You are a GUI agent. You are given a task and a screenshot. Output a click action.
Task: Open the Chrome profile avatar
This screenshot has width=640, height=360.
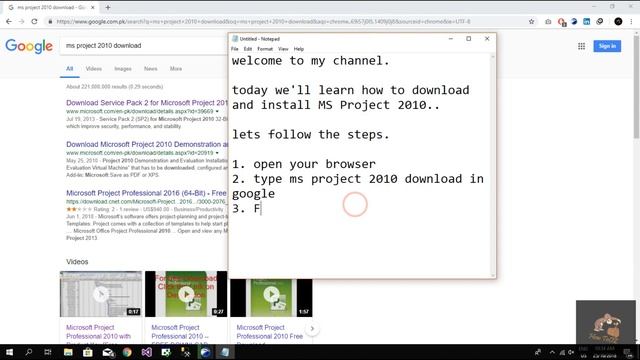pos(618,22)
